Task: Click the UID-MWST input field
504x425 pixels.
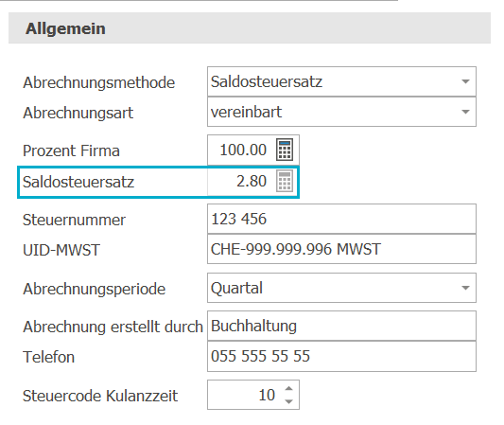Action: coord(341,249)
